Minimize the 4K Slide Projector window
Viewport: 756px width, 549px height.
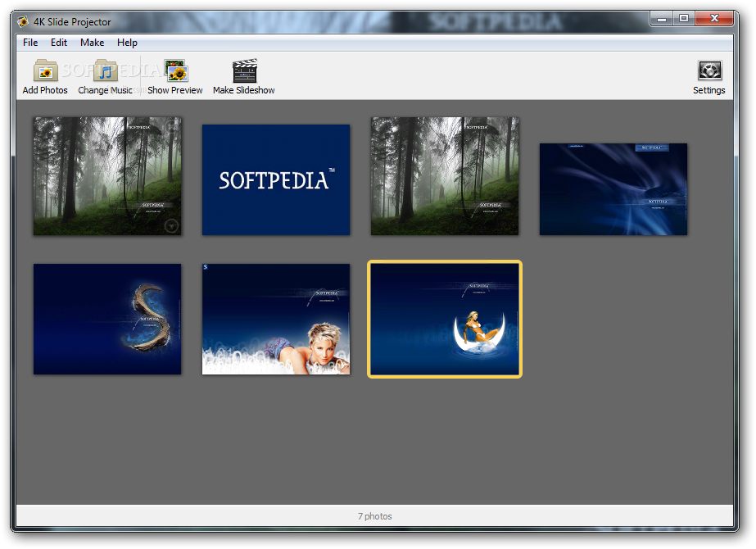[x=662, y=19]
